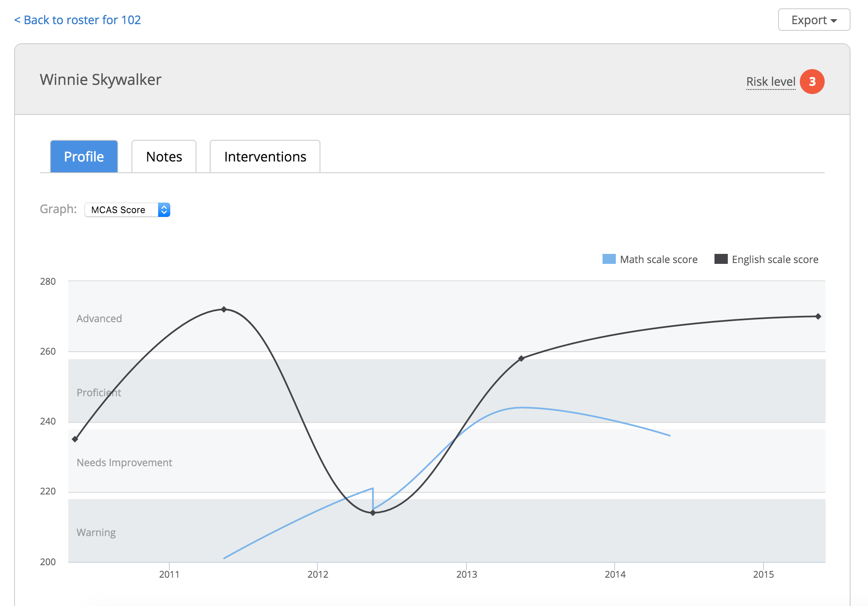Click the 280 y-axis label

[48, 281]
